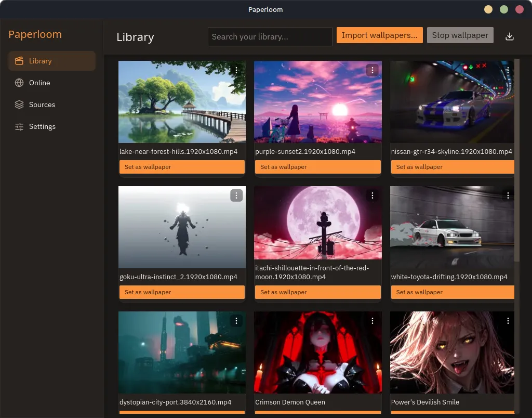Set purple-sunset2 as wallpaper
The width and height of the screenshot is (532, 418).
(317, 167)
